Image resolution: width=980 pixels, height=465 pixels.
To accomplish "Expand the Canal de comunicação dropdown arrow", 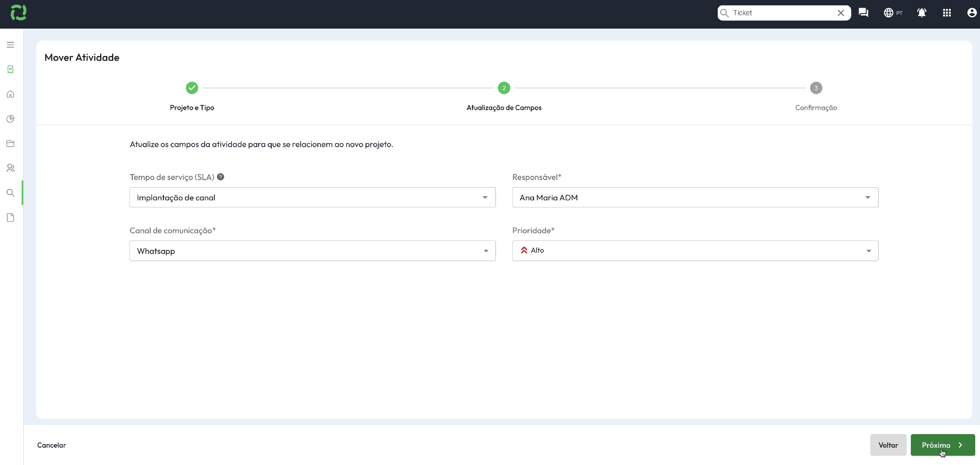I will [x=486, y=251].
